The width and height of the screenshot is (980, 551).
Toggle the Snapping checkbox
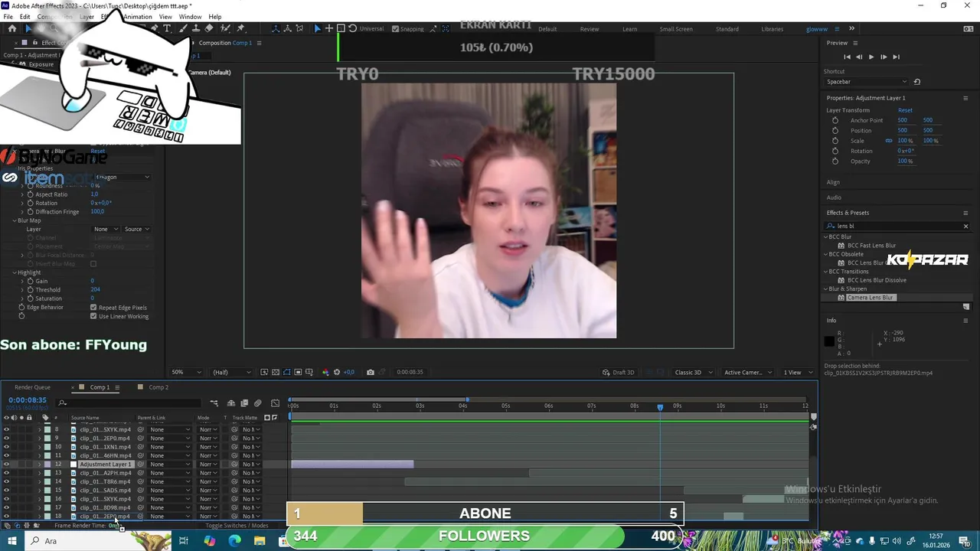[395, 29]
